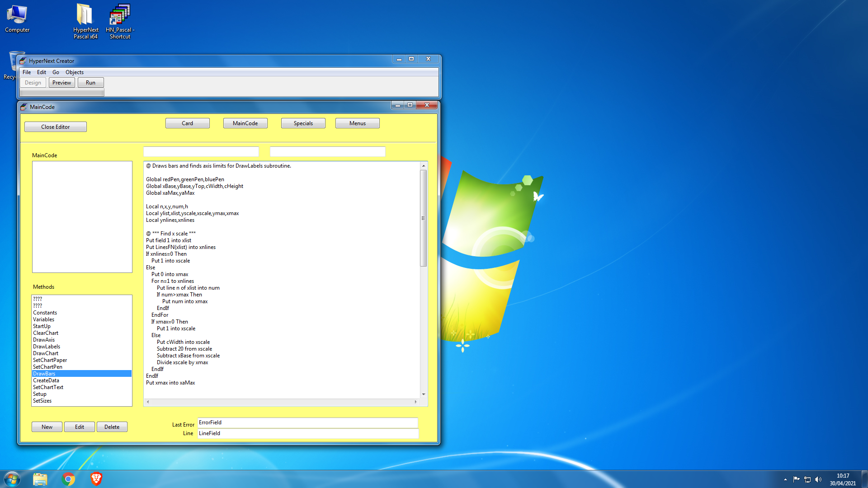Open the File menu
Screen dimensions: 868x488
click(x=27, y=72)
